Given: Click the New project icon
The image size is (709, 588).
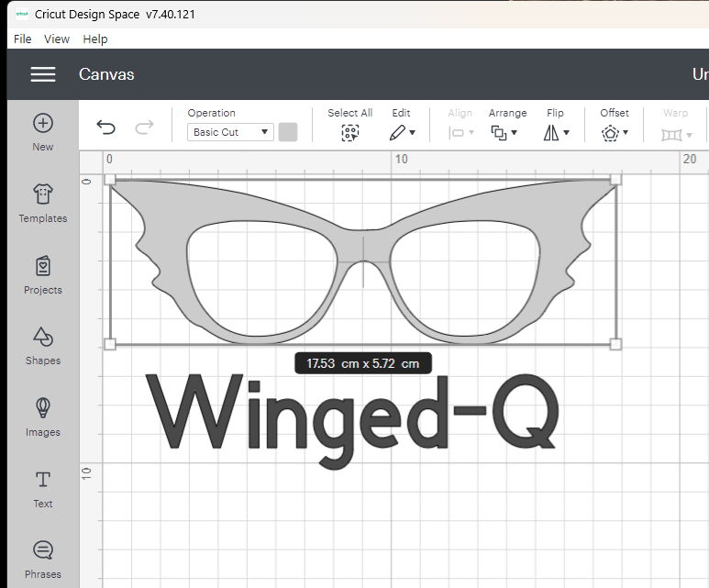Looking at the screenshot, I should click(x=43, y=124).
